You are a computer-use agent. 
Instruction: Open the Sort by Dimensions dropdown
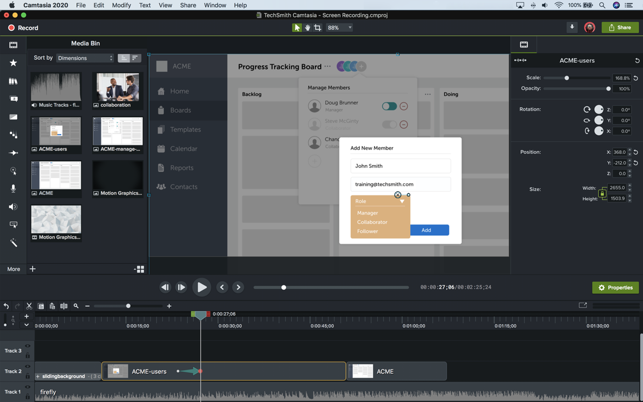point(85,58)
